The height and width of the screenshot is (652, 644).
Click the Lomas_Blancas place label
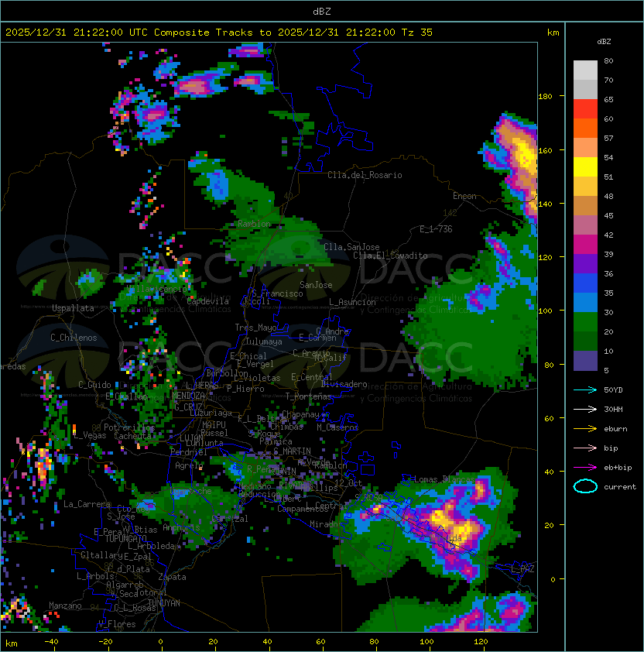click(444, 479)
